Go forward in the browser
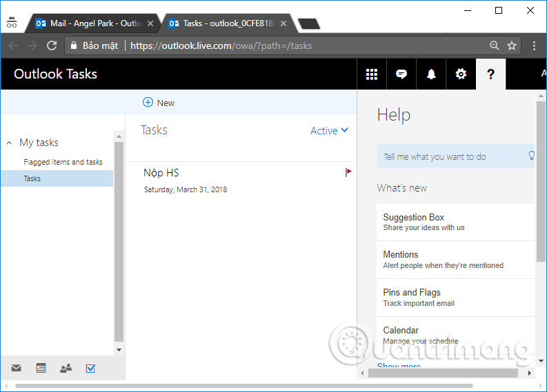Viewport: 547px width, 392px height. pos(32,45)
